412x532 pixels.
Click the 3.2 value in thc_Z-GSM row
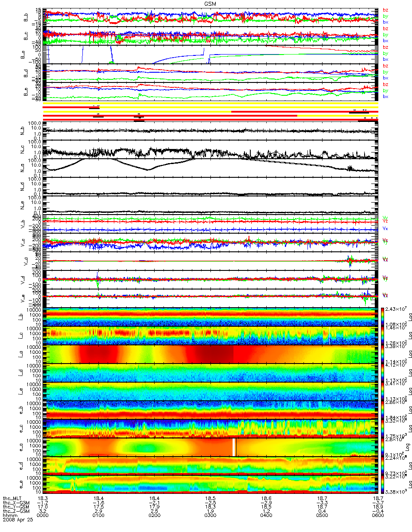tap(42, 511)
